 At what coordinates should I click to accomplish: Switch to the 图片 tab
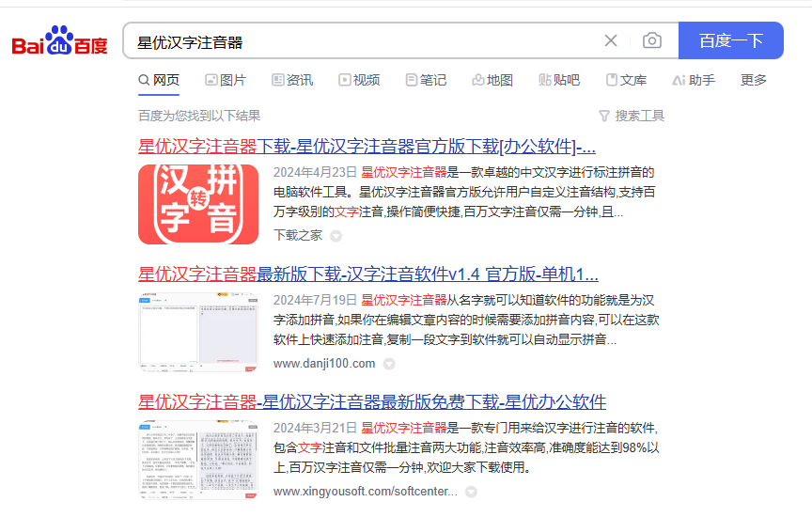(226, 80)
